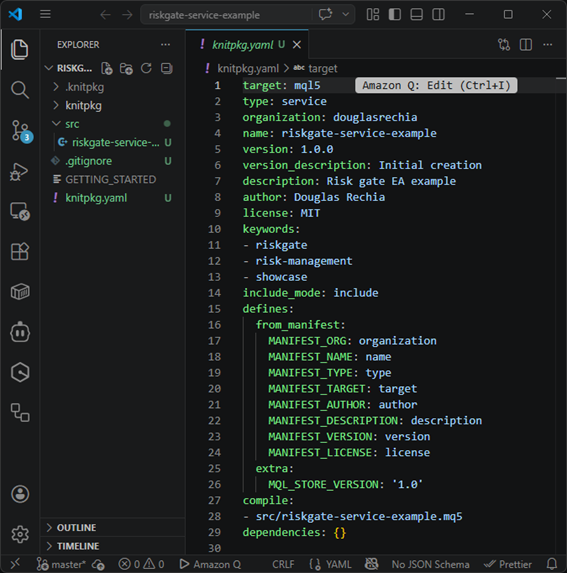Open the Remote Explorer view
Screen dimensions: 567x573
click(20, 212)
